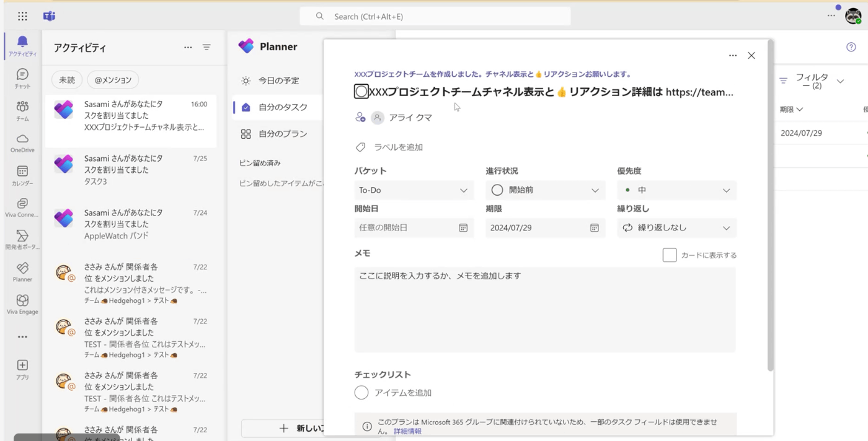Viewport: 868px width, 441px height.
Task: Click 2024/07/29 cell in background task list
Action: [801, 133]
